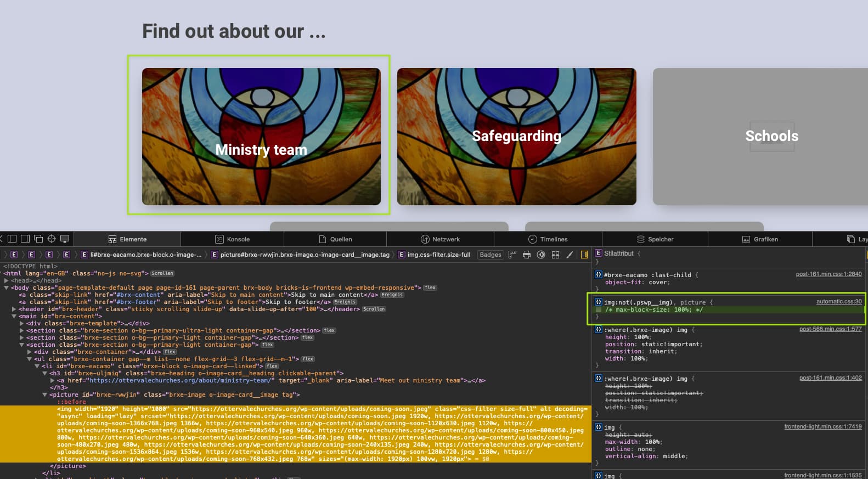868x479 pixels.
Task: Click the Badges button in breadcrumb bar
Action: (491, 255)
